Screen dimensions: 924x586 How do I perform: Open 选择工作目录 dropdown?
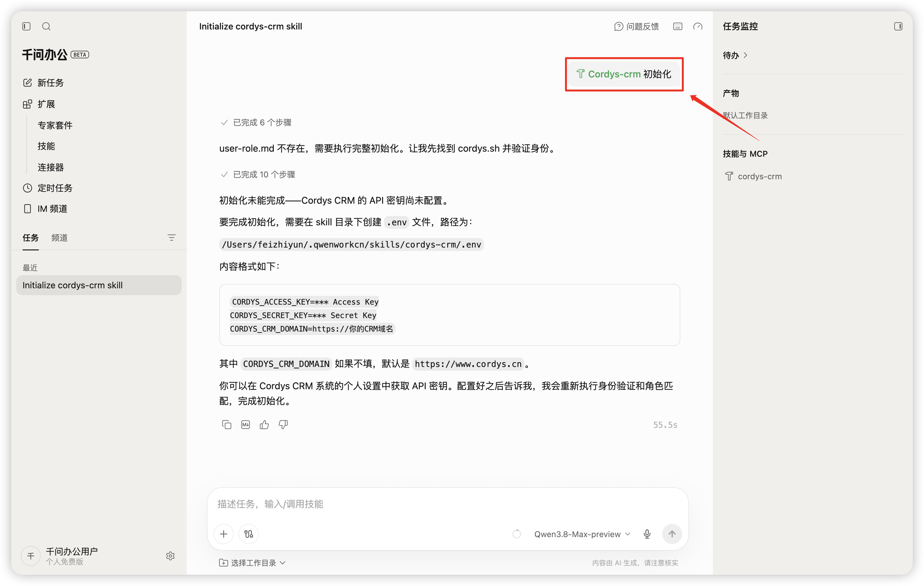252,562
